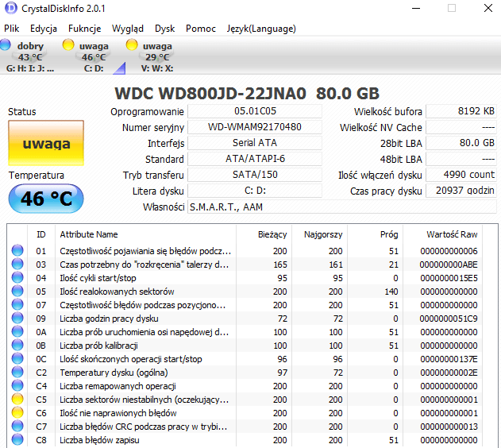Select the row 'Ilość cykli start/stop'
Viewport: 501px width, 448px height.
click(x=245, y=278)
